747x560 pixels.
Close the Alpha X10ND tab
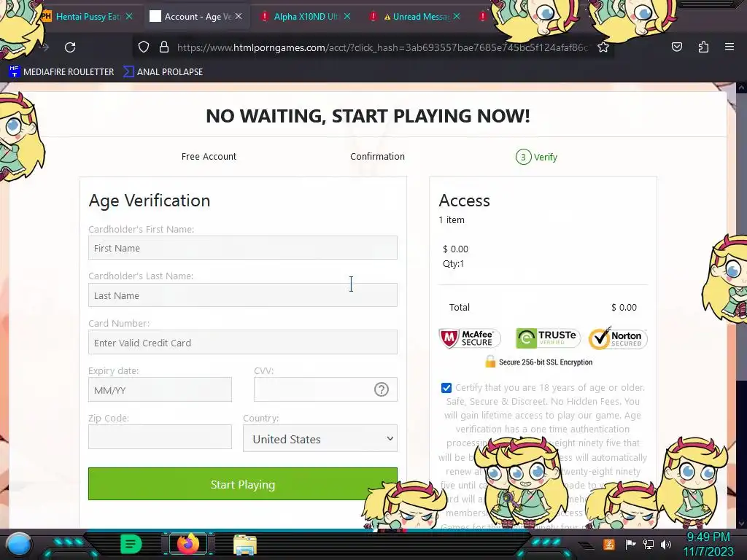click(x=347, y=16)
